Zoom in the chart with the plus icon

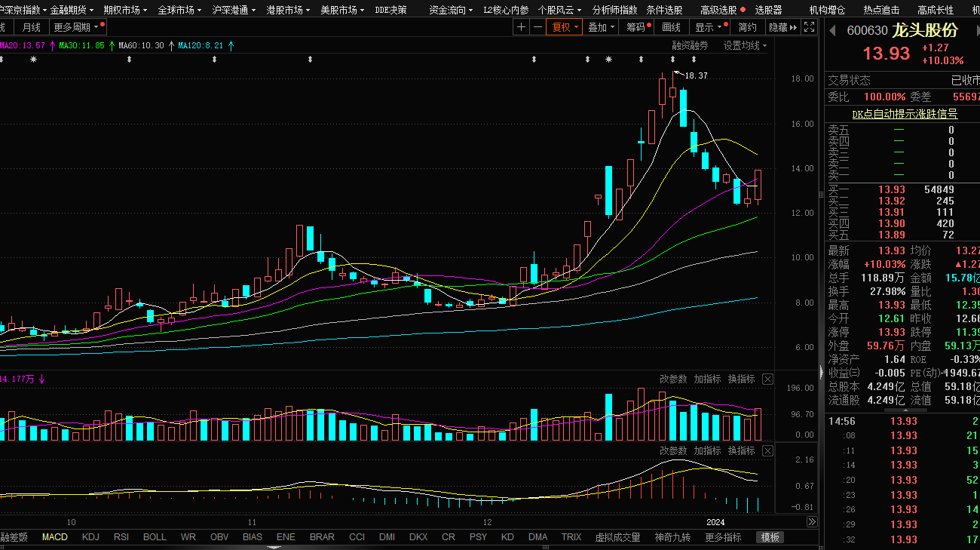pyautogui.click(x=522, y=27)
